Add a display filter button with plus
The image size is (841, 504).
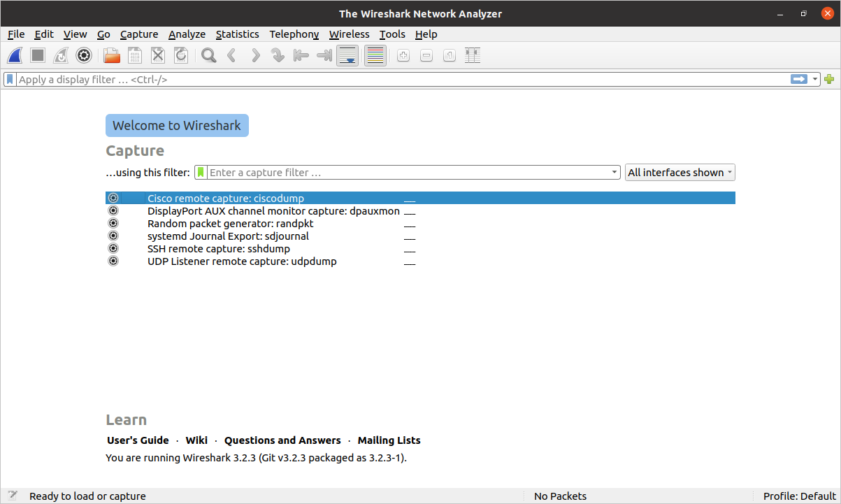pos(829,80)
